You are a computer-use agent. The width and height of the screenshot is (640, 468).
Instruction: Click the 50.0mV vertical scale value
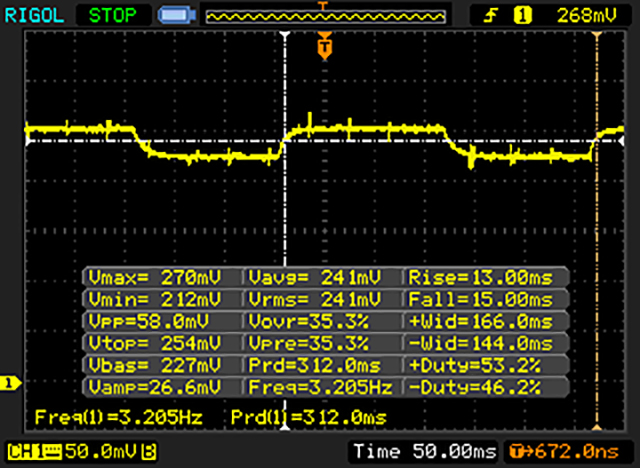coord(101,452)
